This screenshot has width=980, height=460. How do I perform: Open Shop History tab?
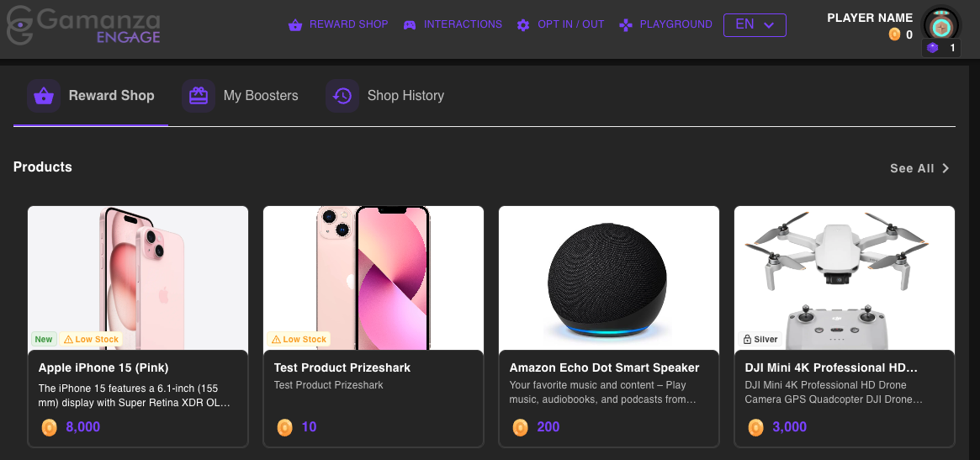coord(405,96)
